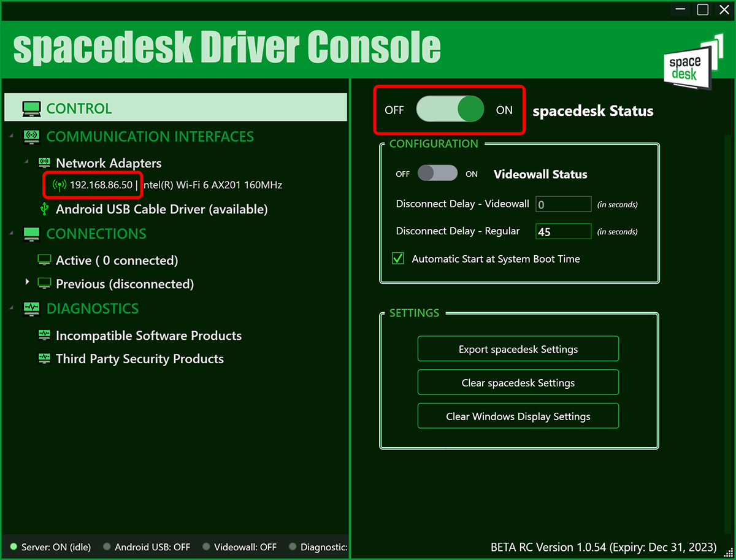Click the Network Adapters icon
This screenshot has height=560, width=736.
click(44, 163)
